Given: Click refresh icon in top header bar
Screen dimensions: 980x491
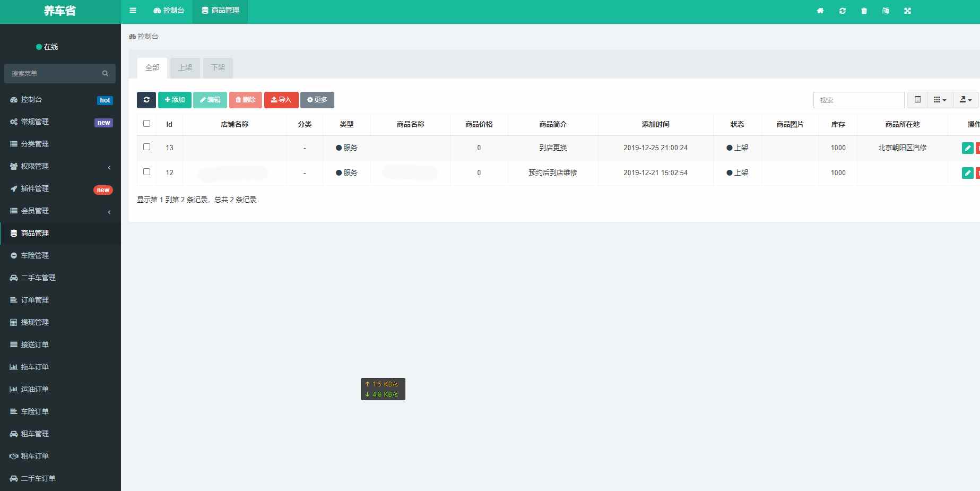Looking at the screenshot, I should click(x=842, y=11).
